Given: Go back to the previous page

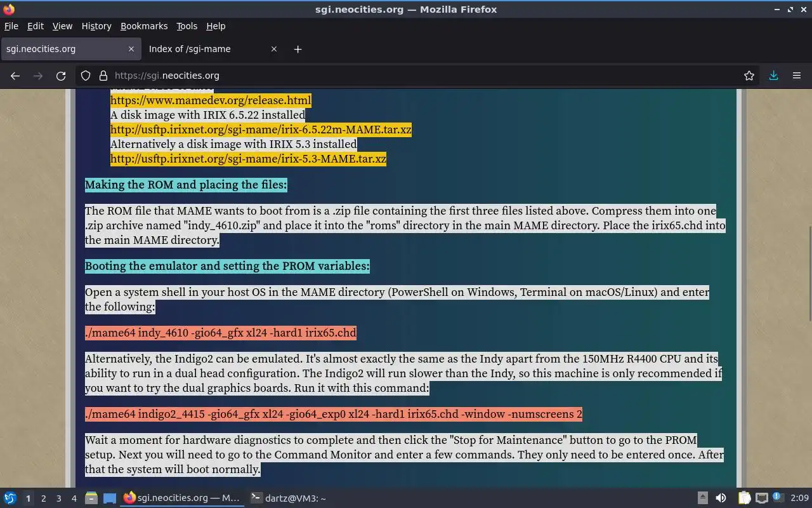Looking at the screenshot, I should click(x=15, y=76).
